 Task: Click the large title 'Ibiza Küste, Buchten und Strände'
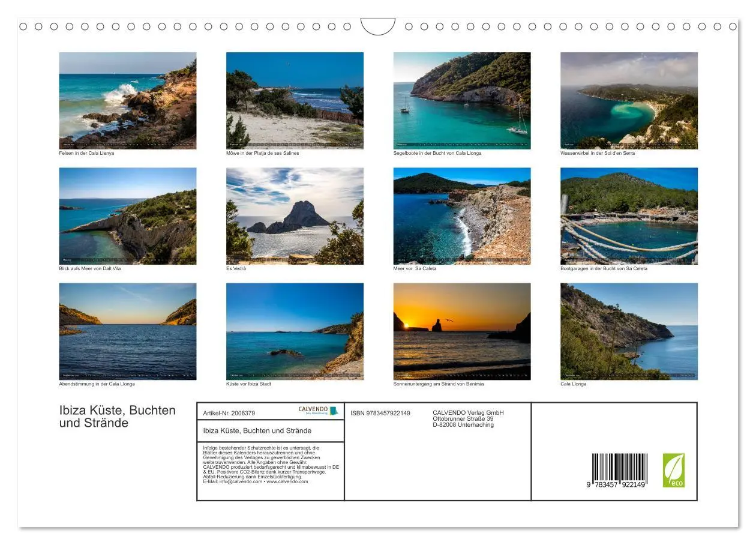(118, 417)
